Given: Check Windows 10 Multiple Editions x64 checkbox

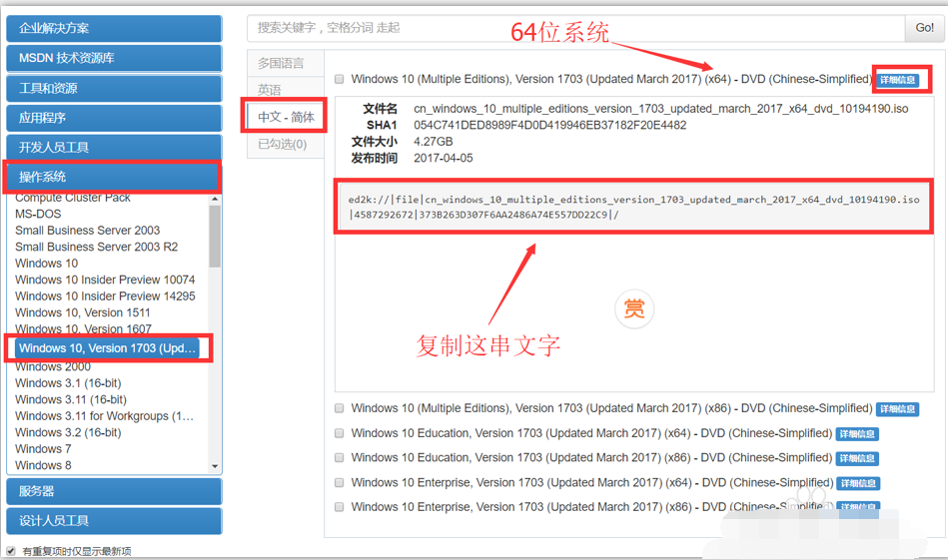Looking at the screenshot, I should click(x=340, y=79).
